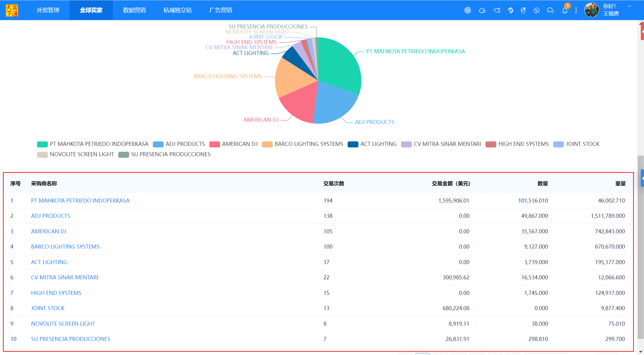Click the large green pie slice
Image resolution: width=644 pixels, height=355 pixels.
coord(340,65)
